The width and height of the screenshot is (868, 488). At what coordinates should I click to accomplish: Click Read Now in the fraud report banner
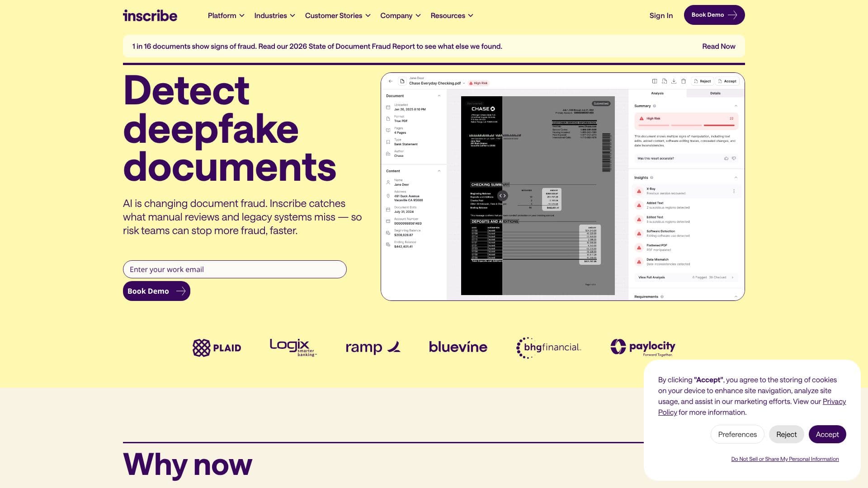(x=718, y=46)
